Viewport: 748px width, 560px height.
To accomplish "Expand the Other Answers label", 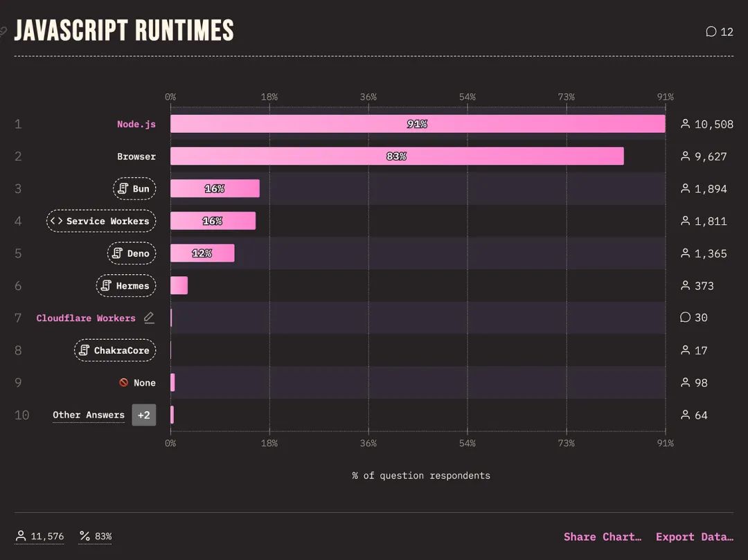I will pyautogui.click(x=89, y=415).
